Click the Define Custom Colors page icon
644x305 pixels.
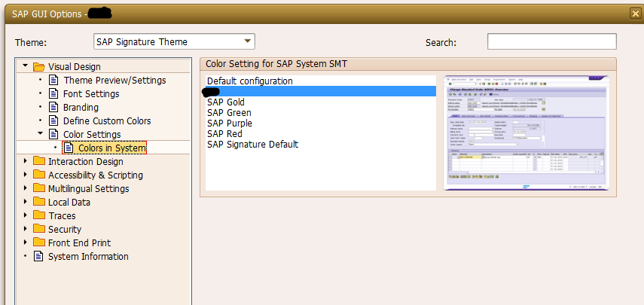pyautogui.click(x=53, y=120)
